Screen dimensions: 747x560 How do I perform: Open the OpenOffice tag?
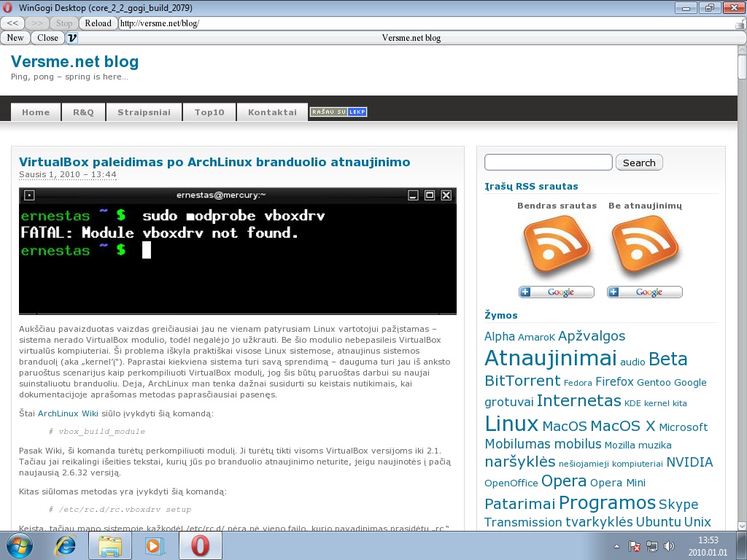pyautogui.click(x=511, y=483)
